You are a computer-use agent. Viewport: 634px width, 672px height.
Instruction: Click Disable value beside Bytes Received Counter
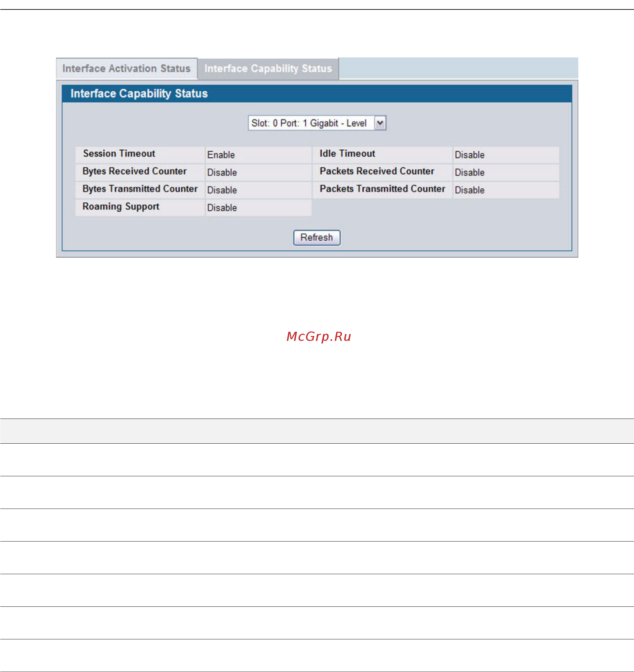point(222,173)
